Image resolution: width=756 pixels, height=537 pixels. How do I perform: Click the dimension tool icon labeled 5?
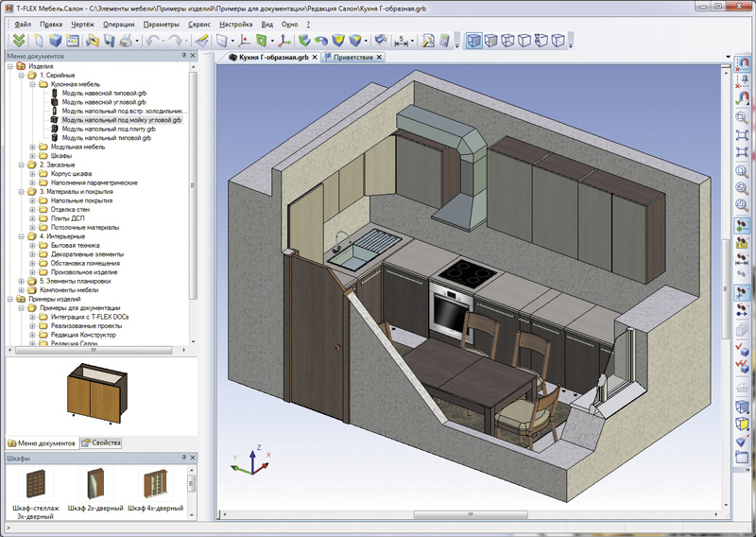[x=401, y=41]
